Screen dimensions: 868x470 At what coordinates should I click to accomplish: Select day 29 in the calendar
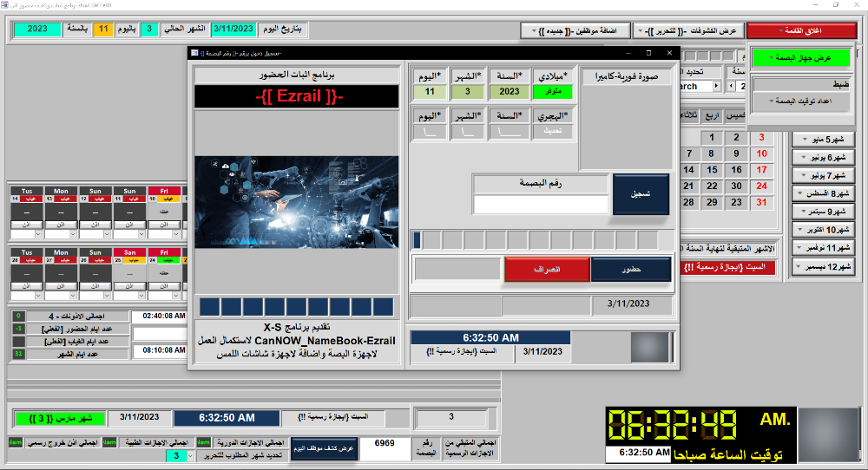coord(712,202)
